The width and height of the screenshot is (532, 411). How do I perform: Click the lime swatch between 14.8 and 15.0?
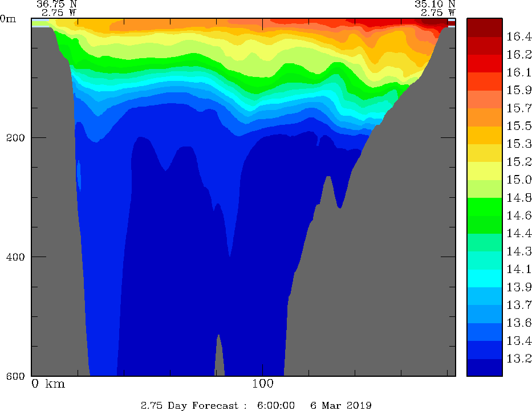point(485,189)
